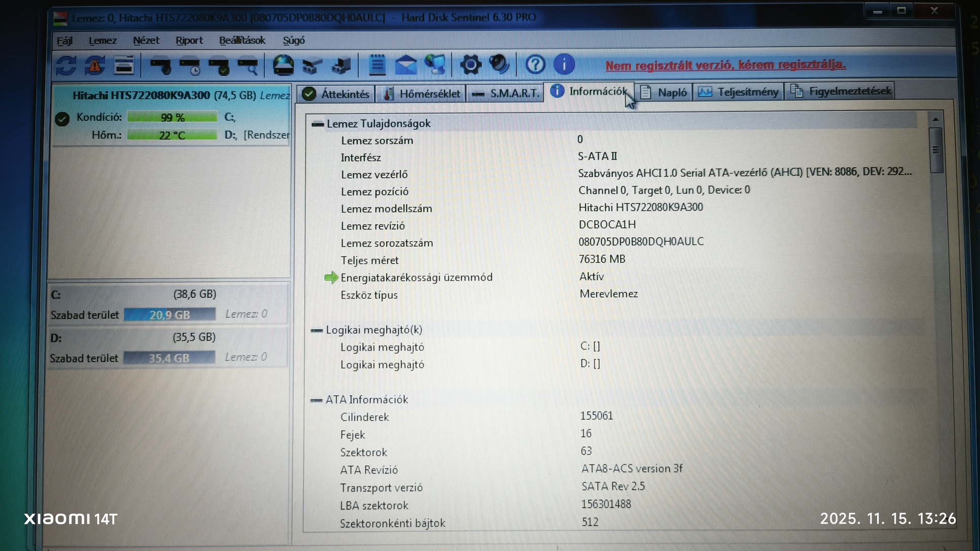Image resolution: width=980 pixels, height=551 pixels.
Task: Click the refresh with warning icon
Action: pos(95,65)
